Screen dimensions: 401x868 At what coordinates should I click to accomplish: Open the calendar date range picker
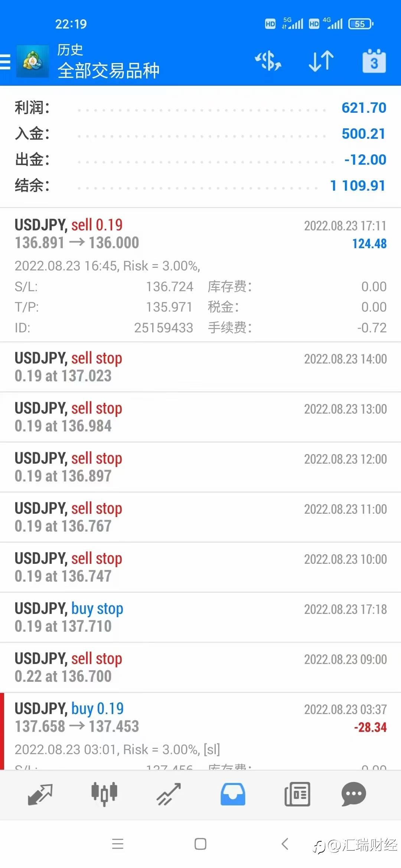(x=374, y=61)
